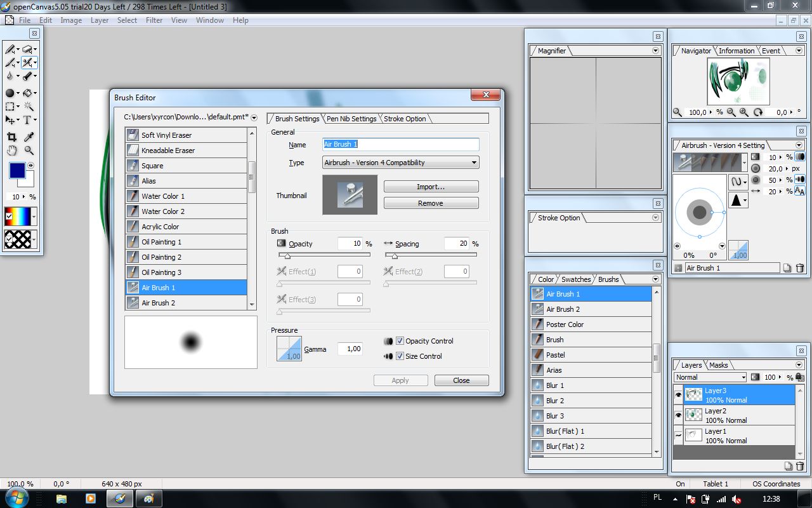Image resolution: width=812 pixels, height=508 pixels.
Task: Select the Magic Wand tool
Action: [x=29, y=107]
